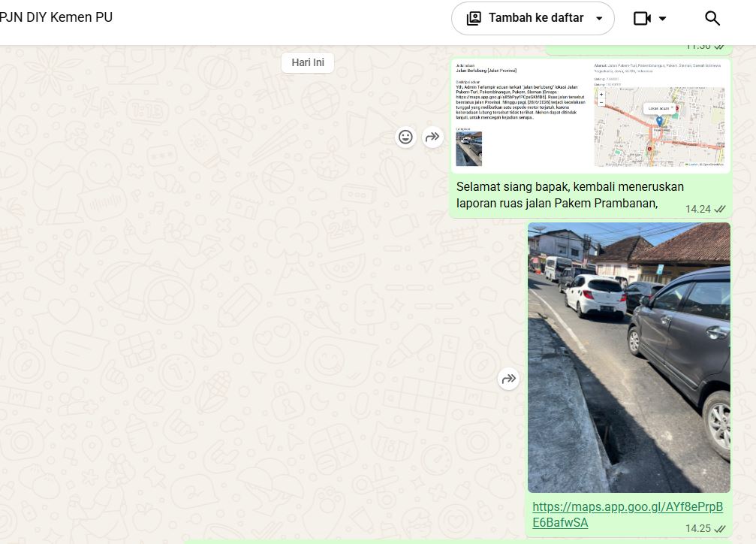
Task: Click the 14.24 read receipt checkmarks
Action: (720, 209)
